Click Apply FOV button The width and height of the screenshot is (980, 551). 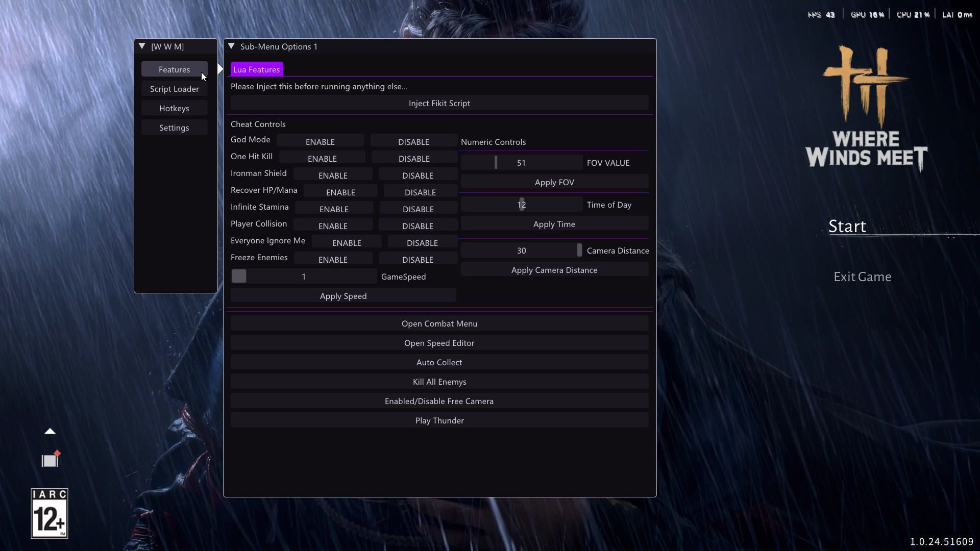554,182
